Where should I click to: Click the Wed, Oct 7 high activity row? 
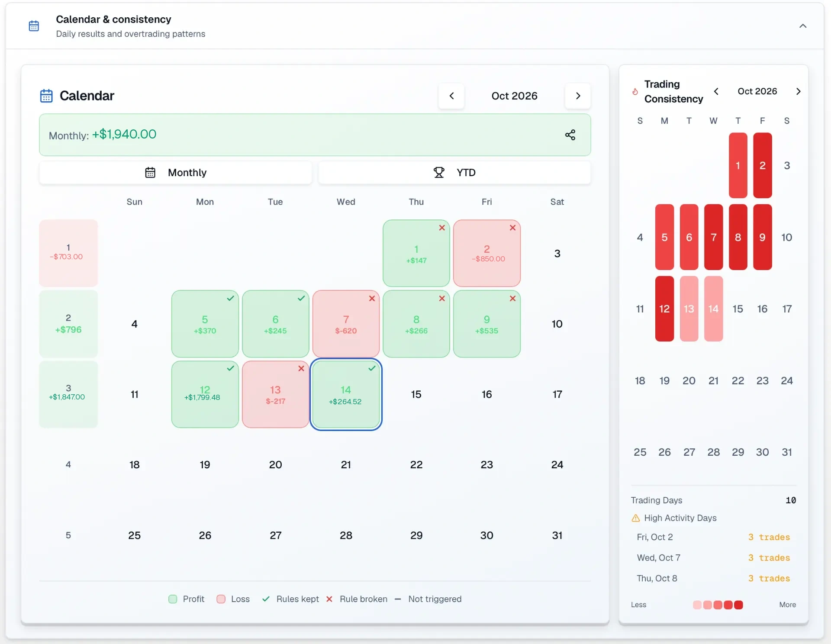tap(713, 558)
